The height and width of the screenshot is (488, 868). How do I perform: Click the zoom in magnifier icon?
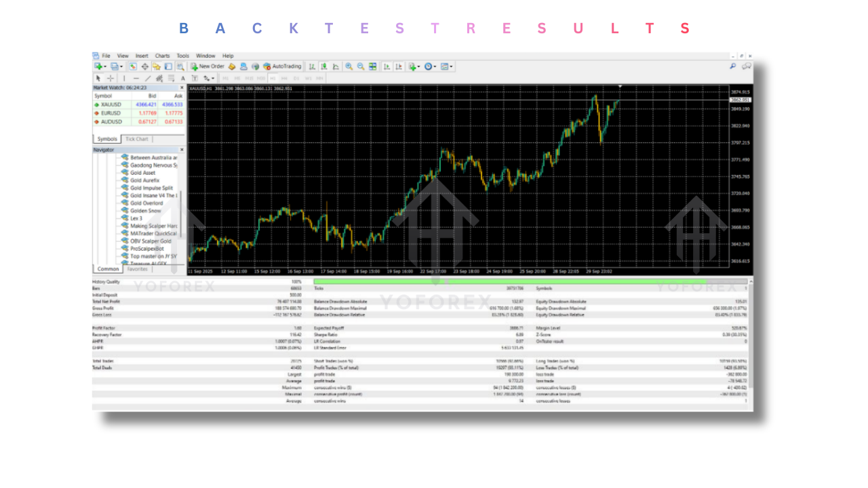(x=349, y=66)
